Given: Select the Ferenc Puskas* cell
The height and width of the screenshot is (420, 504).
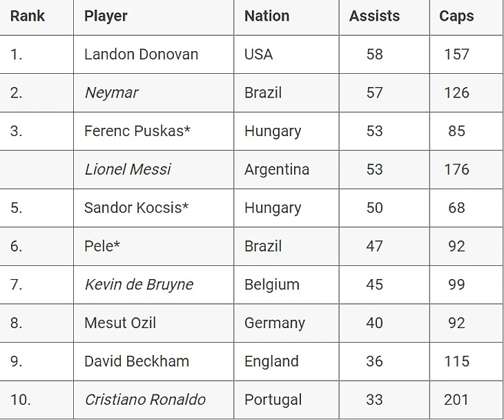Looking at the screenshot, I should coord(137,131).
